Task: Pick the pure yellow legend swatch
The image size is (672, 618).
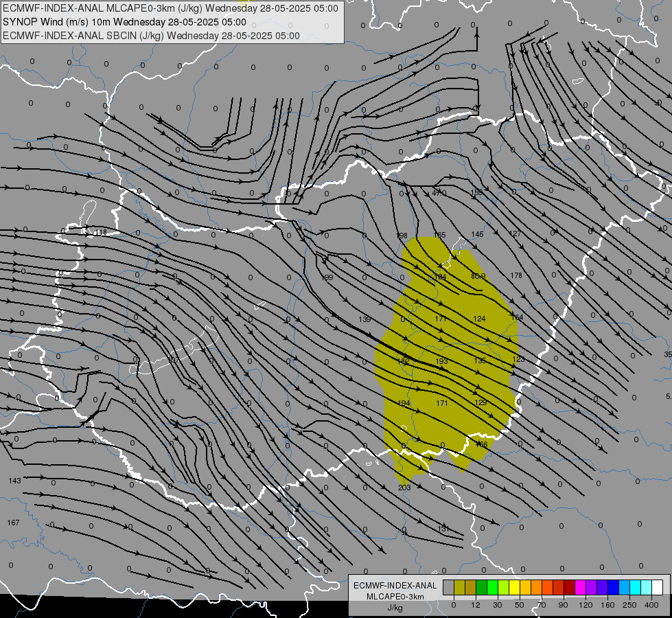Action: point(515,587)
